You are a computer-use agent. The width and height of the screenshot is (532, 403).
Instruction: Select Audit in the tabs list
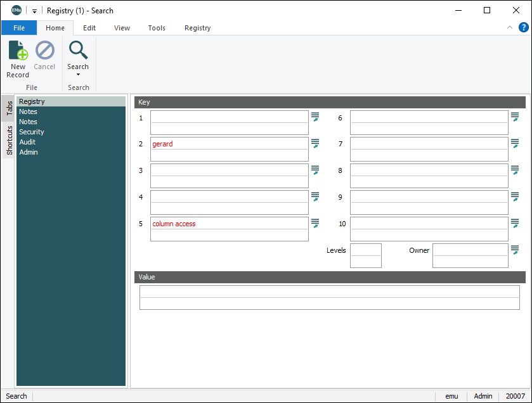(27, 142)
